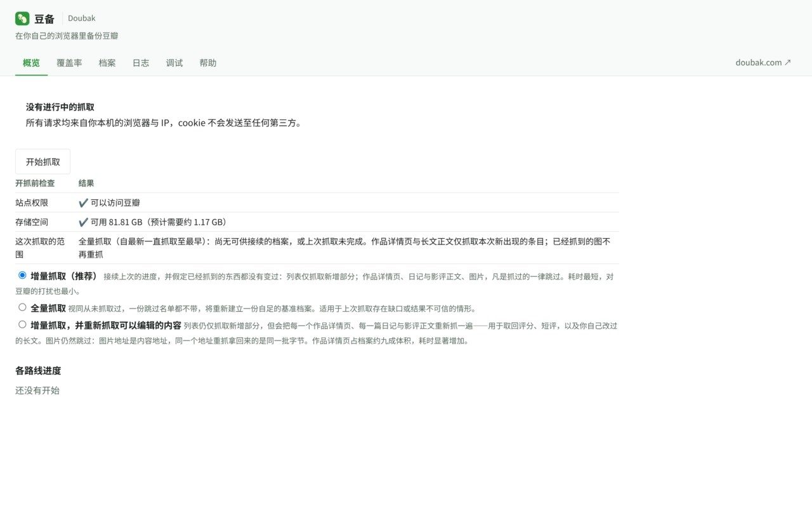812x508 pixels.
Task: Click the 在你自己的浏览器里备份豆瓣 tagline
Action: tap(67, 36)
